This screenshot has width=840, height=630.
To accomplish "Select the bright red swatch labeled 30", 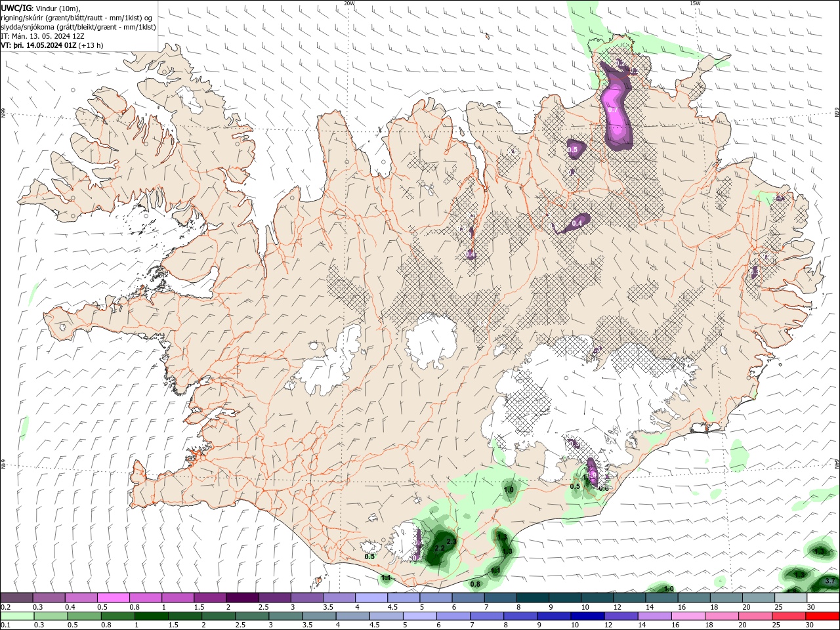I will coord(822,616).
